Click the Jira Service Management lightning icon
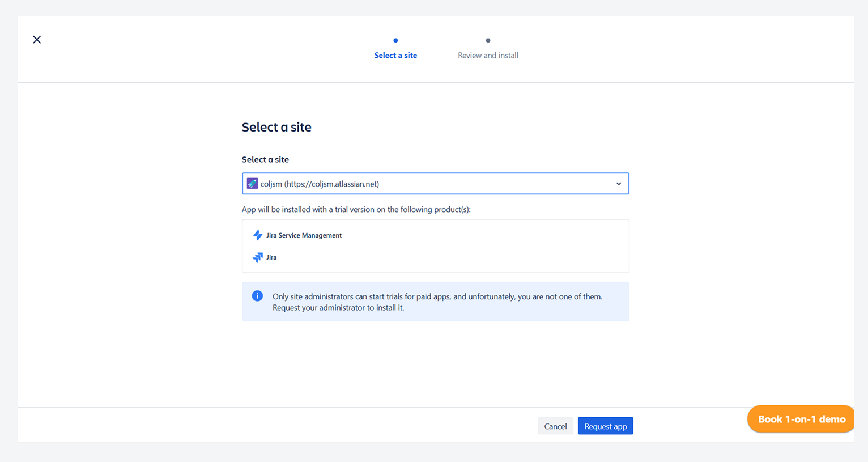Screen dimensions: 868x462 (258, 235)
